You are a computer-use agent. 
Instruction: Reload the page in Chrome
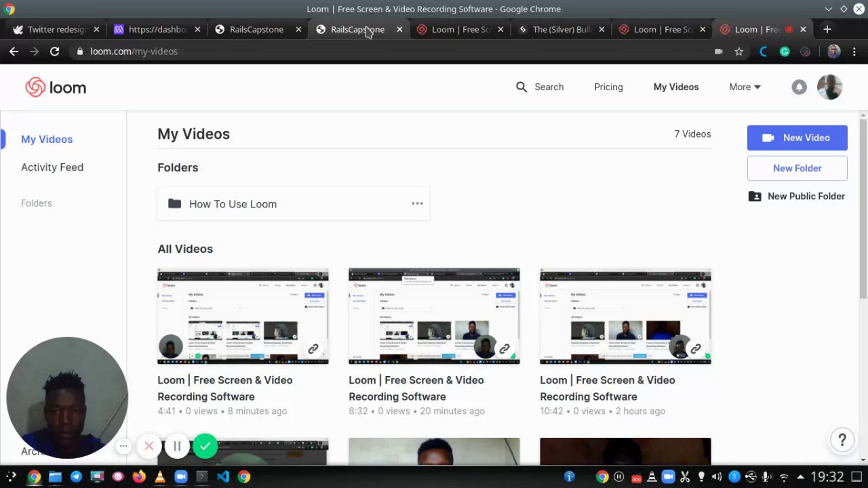click(55, 52)
